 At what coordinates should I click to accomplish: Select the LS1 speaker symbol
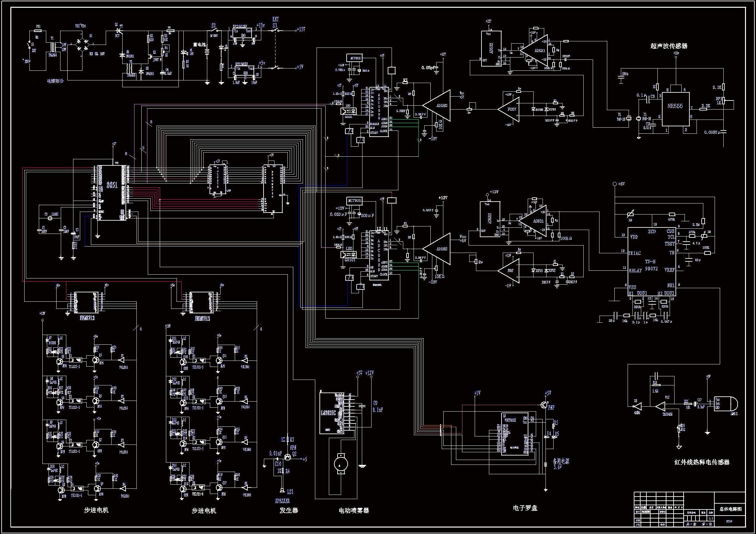(x=282, y=491)
